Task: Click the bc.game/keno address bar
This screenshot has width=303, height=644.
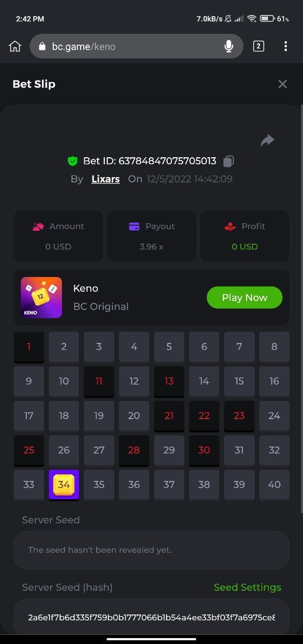Action: coord(137,47)
